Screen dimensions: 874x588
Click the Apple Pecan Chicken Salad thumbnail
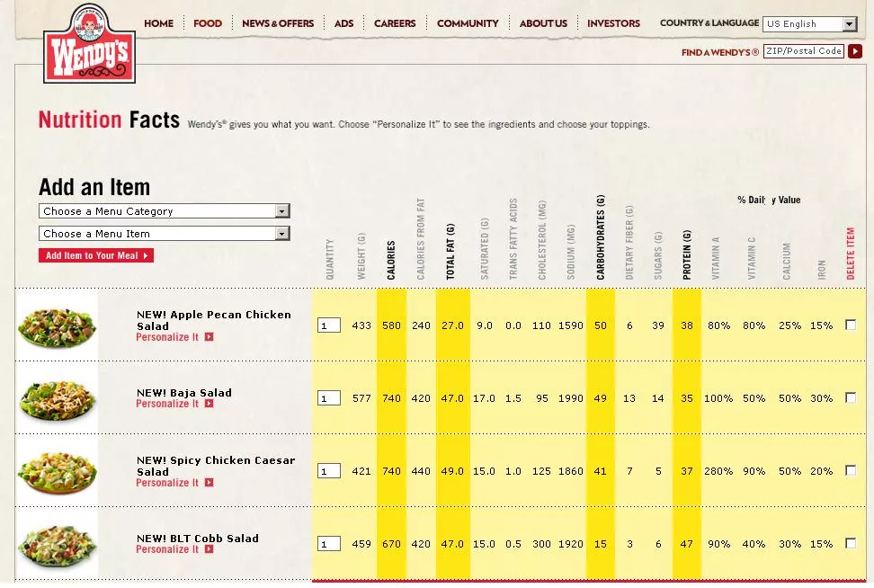pos(57,326)
